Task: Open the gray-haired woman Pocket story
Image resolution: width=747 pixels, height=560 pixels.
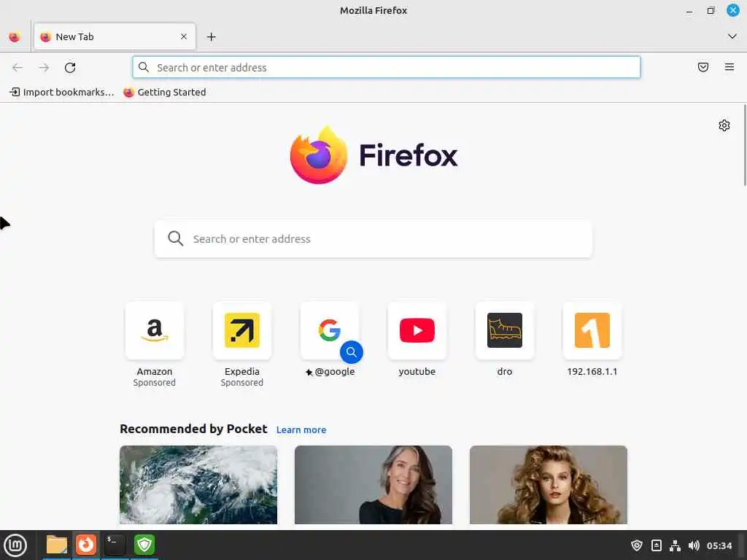Action: click(x=373, y=485)
